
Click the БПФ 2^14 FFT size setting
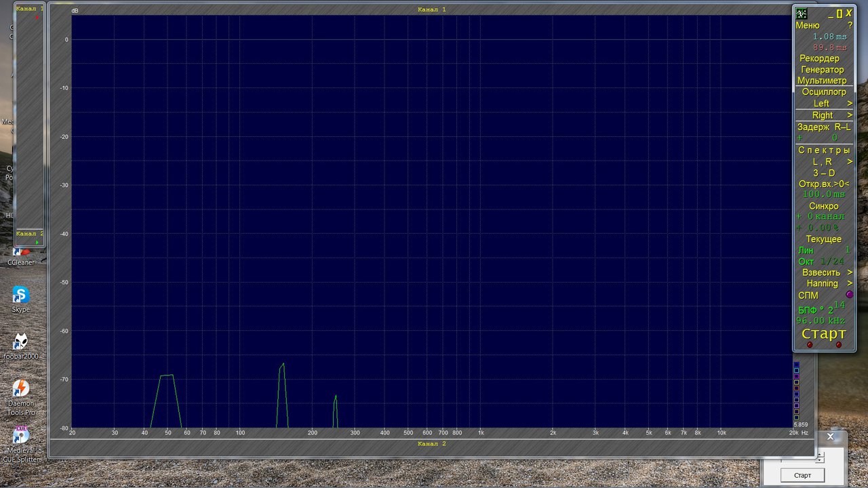point(821,308)
